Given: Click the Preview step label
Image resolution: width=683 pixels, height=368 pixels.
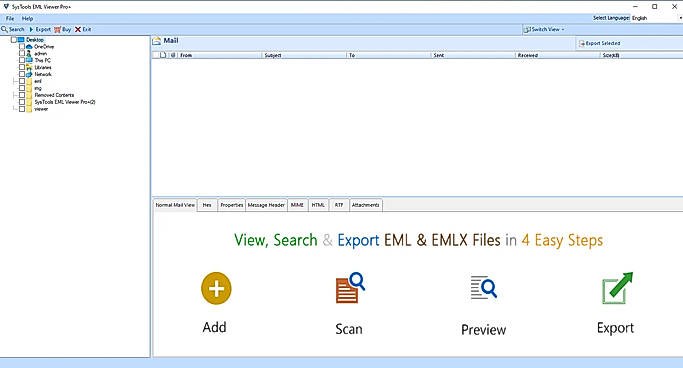Looking at the screenshot, I should (x=484, y=330).
